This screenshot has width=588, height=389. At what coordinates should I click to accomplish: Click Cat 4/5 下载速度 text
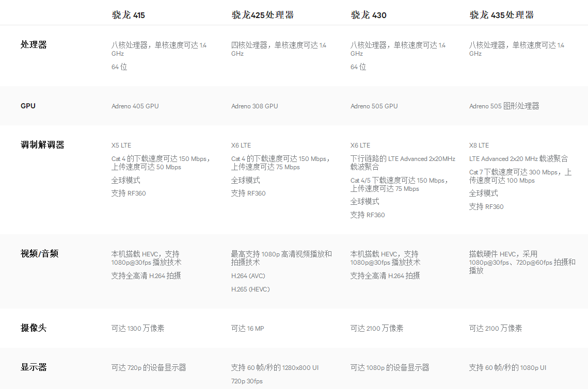tap(400, 184)
